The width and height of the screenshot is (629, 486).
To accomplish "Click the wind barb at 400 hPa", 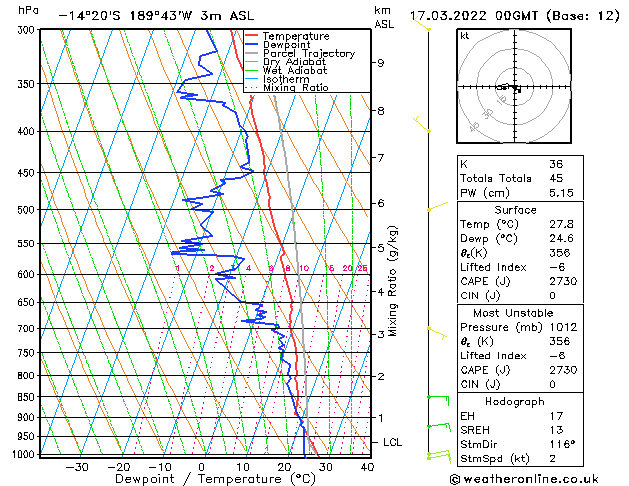I will (x=422, y=124).
